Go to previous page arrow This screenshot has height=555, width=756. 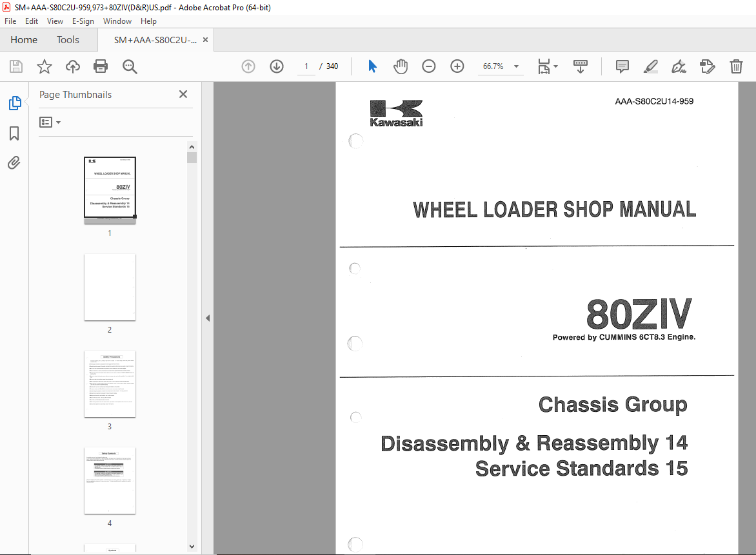(248, 66)
